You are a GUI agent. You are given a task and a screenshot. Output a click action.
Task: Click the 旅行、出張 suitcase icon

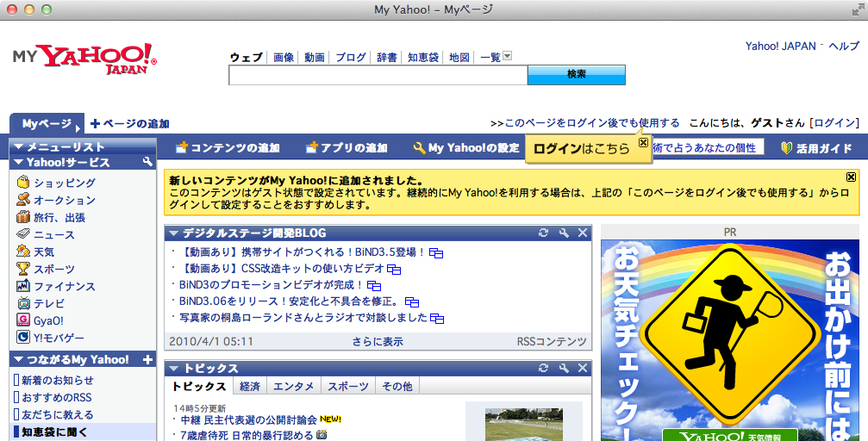tap(23, 217)
